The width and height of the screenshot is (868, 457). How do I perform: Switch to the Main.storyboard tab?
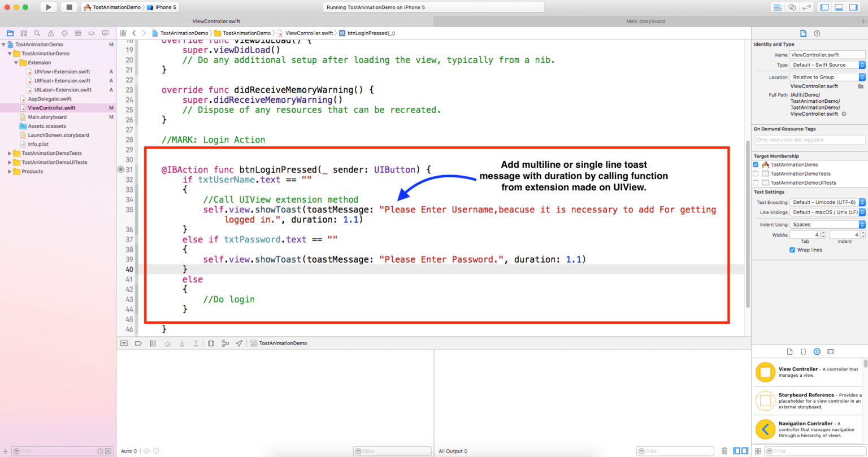pyautogui.click(x=645, y=21)
